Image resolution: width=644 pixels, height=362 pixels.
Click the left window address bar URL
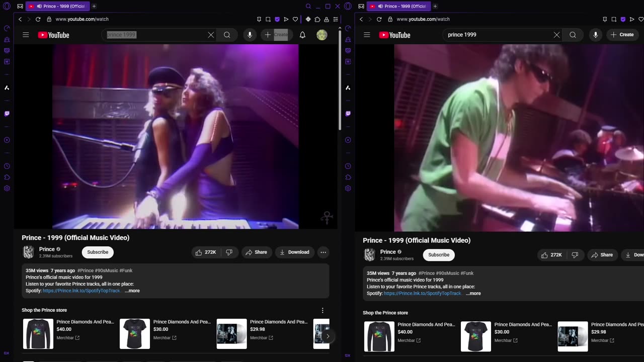[x=82, y=19]
